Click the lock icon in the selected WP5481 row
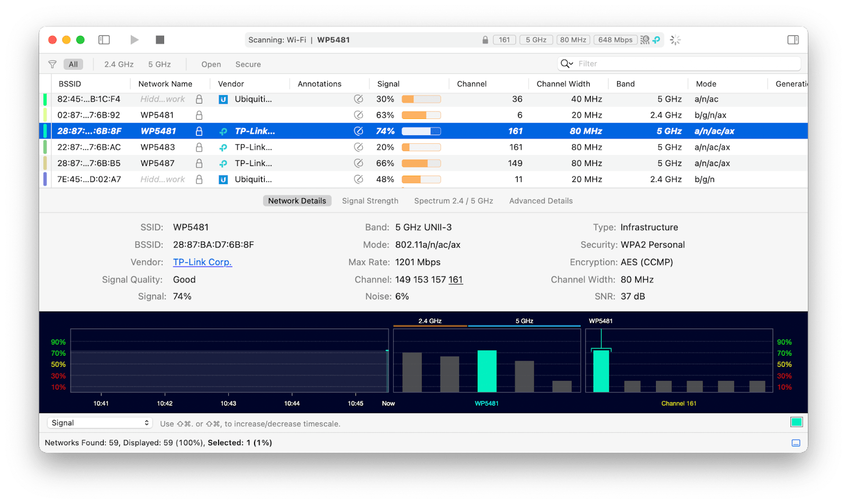847x504 pixels. pyautogui.click(x=199, y=131)
